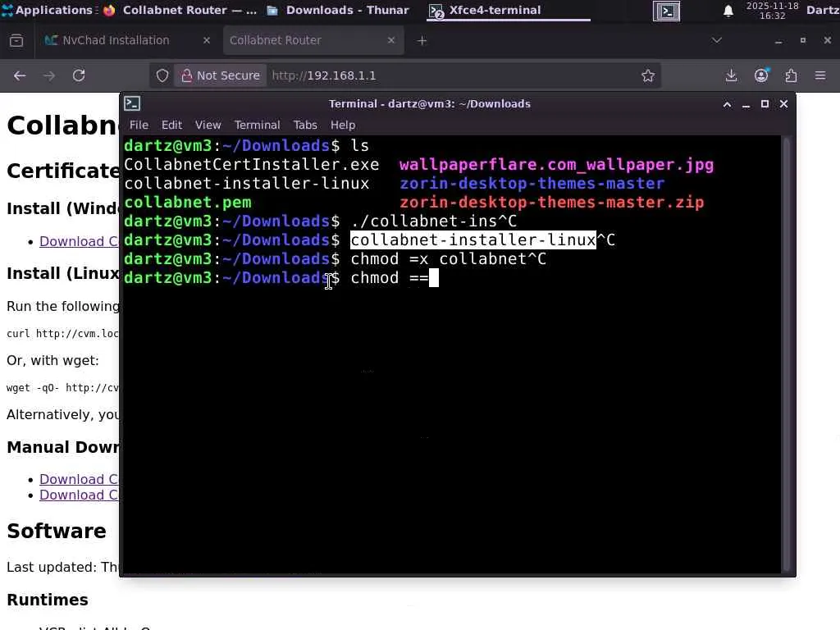Go back in Firefox
This screenshot has height=630, width=840.
tap(20, 75)
